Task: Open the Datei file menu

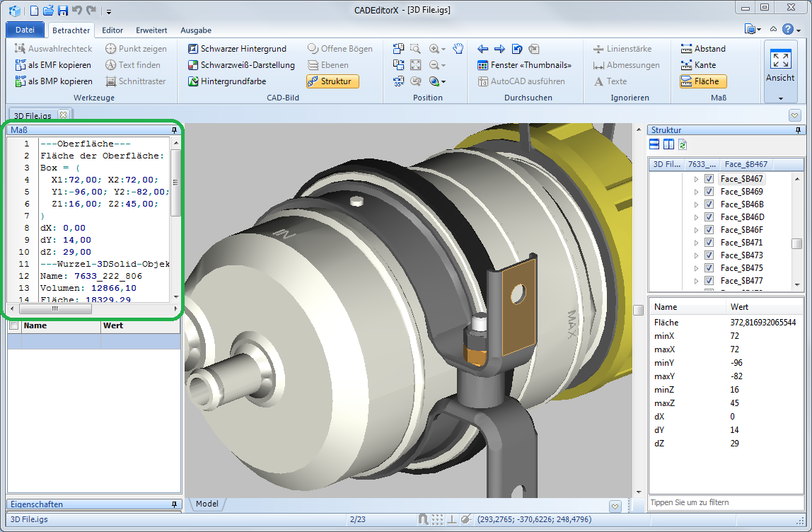Action: pyautogui.click(x=25, y=30)
